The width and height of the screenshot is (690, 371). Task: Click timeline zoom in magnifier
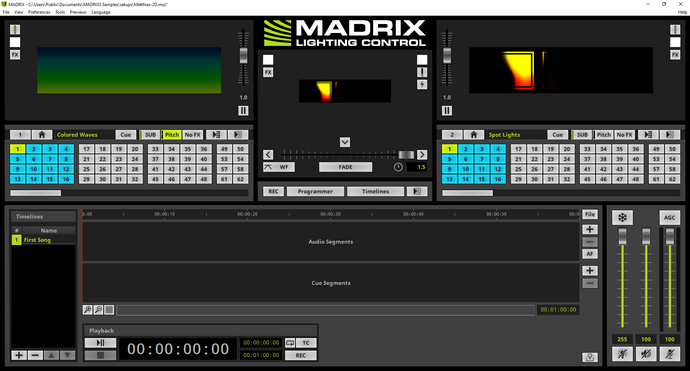88,310
